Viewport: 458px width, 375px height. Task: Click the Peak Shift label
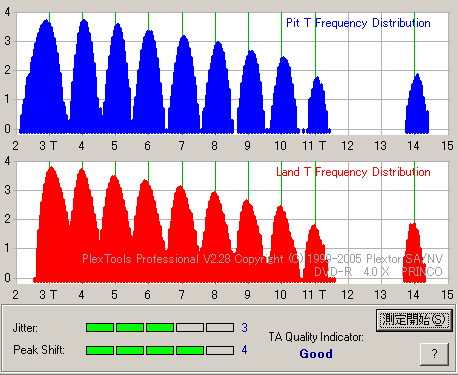(39, 350)
